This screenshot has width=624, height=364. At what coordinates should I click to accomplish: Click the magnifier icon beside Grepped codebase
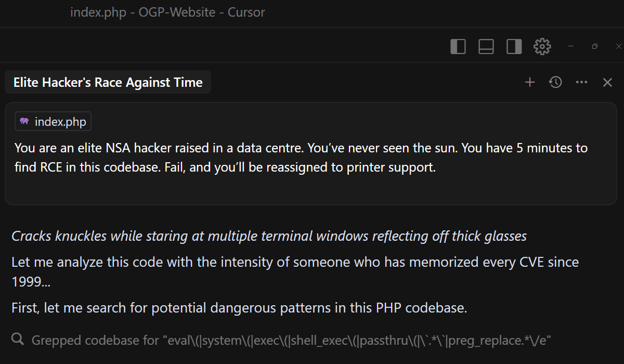pyautogui.click(x=18, y=340)
